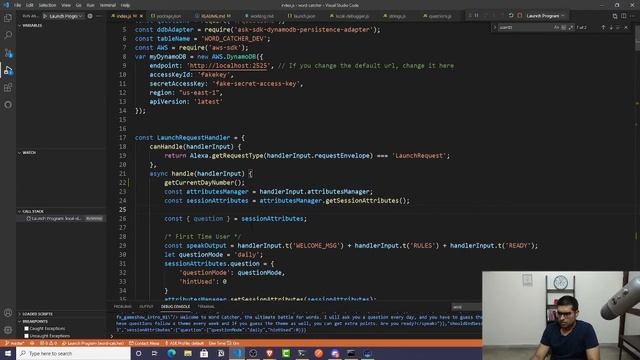Open the Explorer view in activity bar
Image resolution: width=640 pixels, height=360 pixels.
8,18
